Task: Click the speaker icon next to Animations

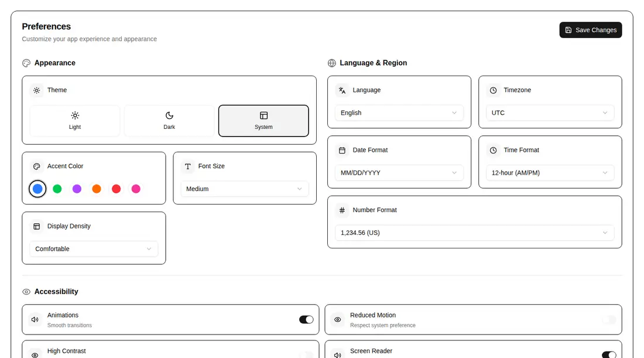Action: (x=35, y=319)
